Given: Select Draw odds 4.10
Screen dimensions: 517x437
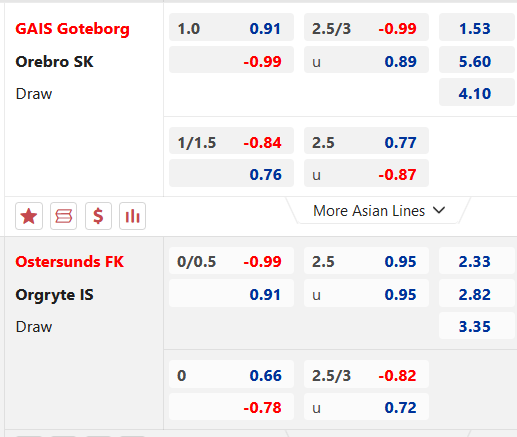Looking at the screenshot, I should coord(477,92).
